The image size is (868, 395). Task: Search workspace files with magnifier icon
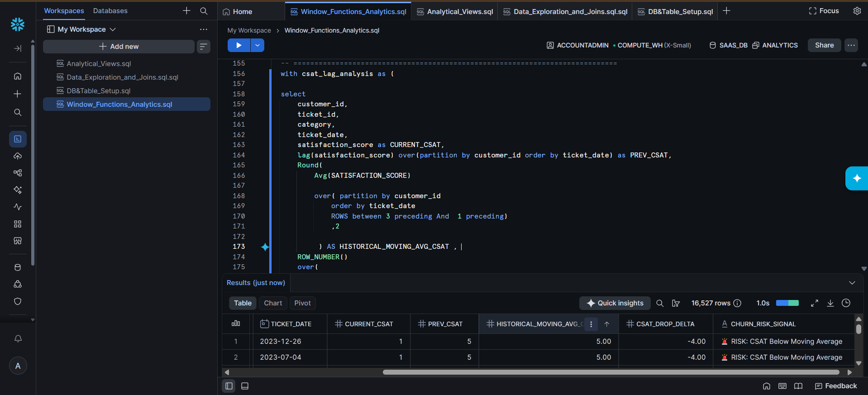point(204,11)
